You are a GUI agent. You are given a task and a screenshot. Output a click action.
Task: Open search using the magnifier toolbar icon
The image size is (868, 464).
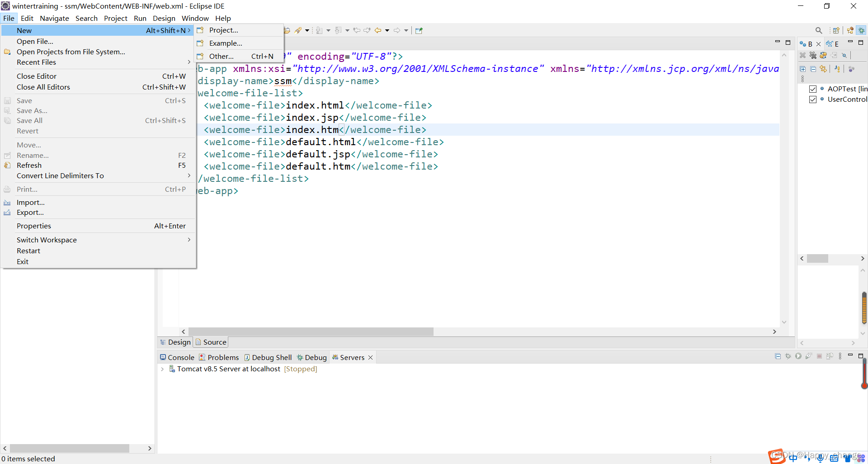pos(819,30)
